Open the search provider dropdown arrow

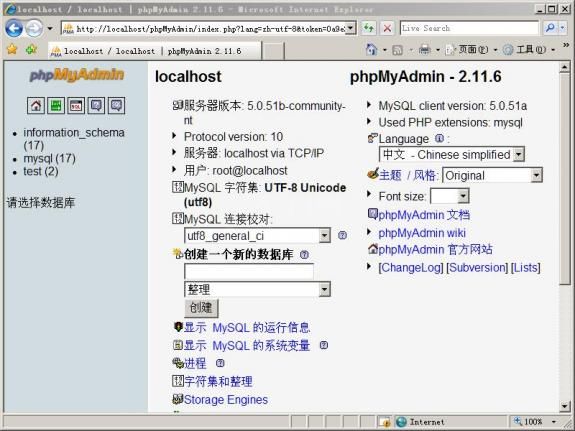(562, 28)
